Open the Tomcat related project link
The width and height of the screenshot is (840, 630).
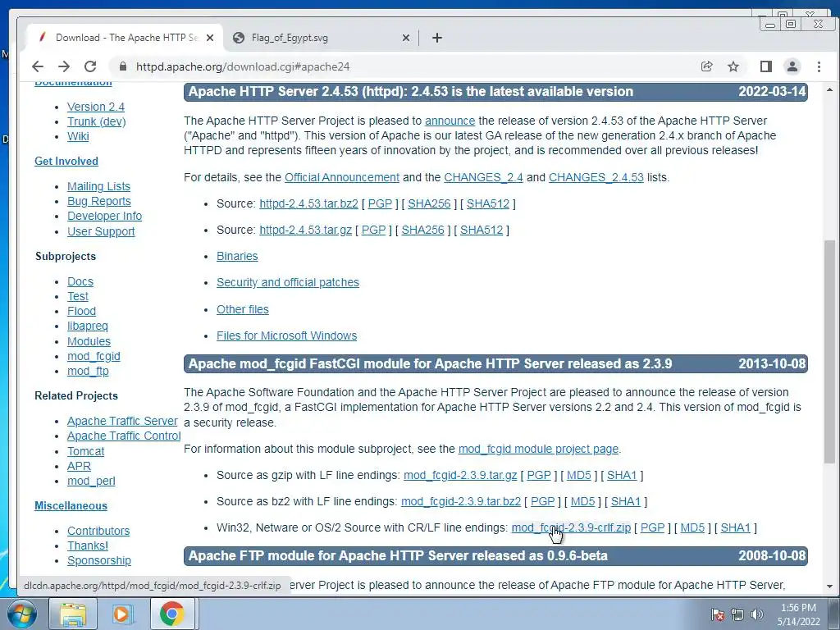(x=85, y=451)
